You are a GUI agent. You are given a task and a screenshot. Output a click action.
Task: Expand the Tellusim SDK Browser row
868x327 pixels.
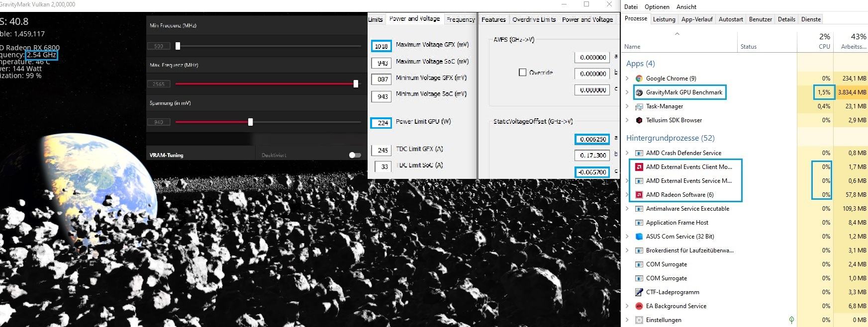point(627,120)
